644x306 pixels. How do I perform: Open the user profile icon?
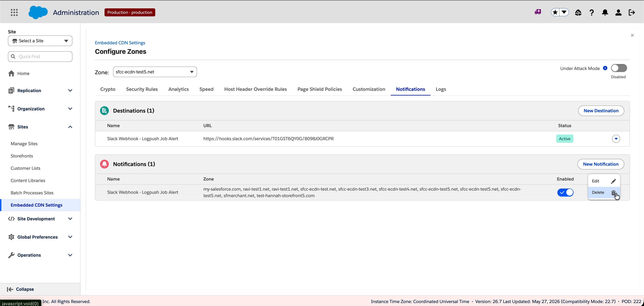pyautogui.click(x=618, y=12)
